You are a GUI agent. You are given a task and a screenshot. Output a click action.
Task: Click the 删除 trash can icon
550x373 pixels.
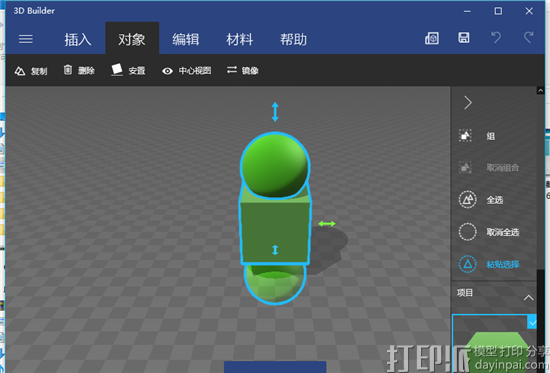tap(68, 70)
